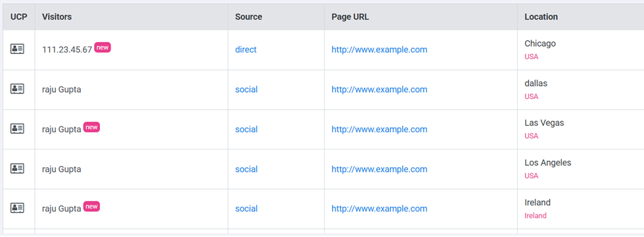Click the pink USA label under dallas
The width and height of the screenshot is (644, 237).
[x=532, y=97]
